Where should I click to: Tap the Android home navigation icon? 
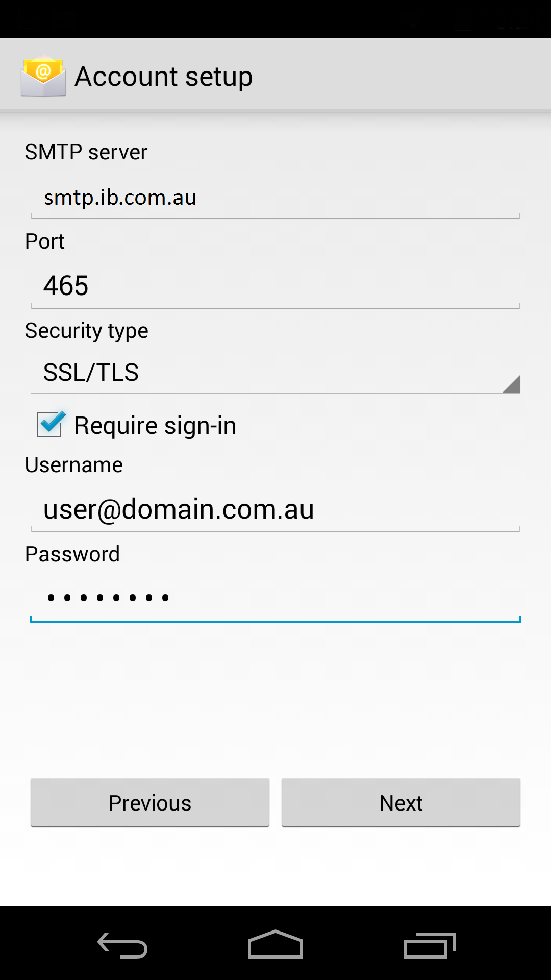(x=275, y=944)
